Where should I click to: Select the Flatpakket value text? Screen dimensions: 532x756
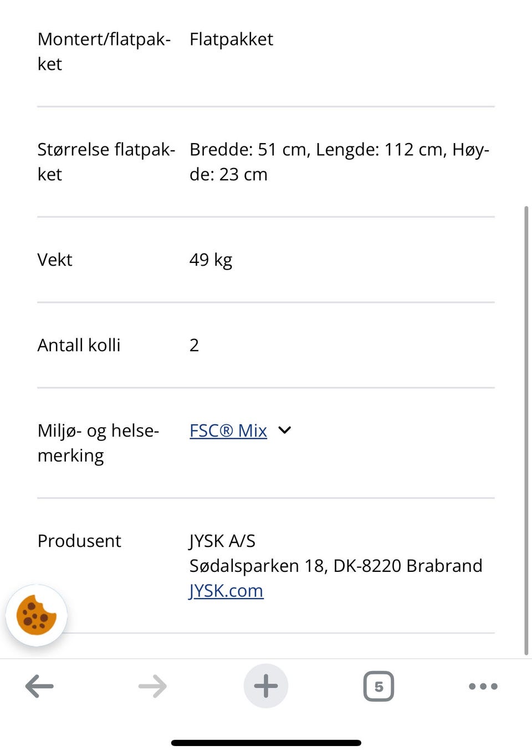(x=231, y=39)
